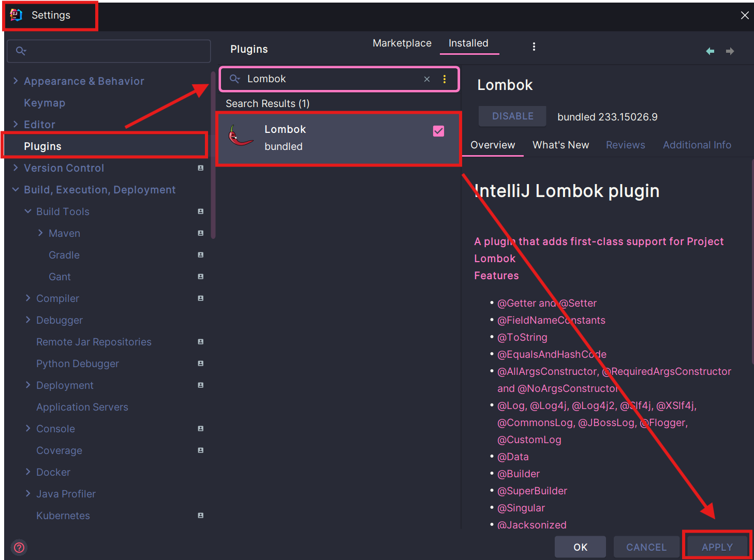The image size is (754, 560).
Task: Open the Additional Info tab
Action: (697, 145)
